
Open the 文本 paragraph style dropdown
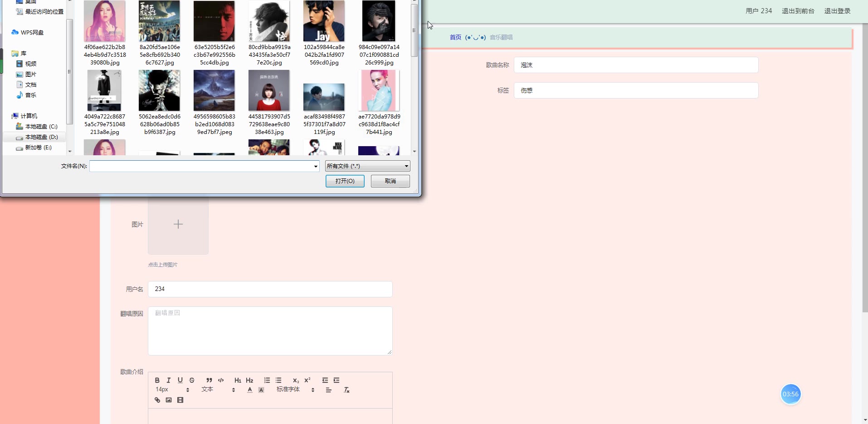coord(218,389)
